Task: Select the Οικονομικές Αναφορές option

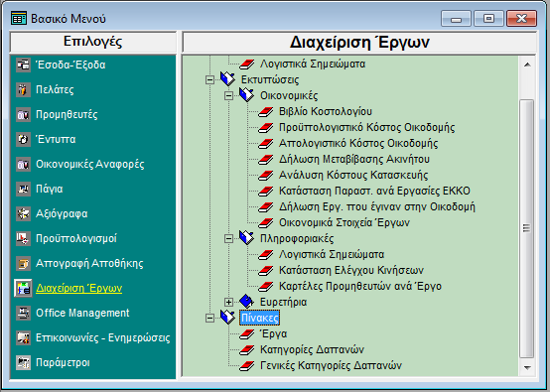Action: pos(89,164)
